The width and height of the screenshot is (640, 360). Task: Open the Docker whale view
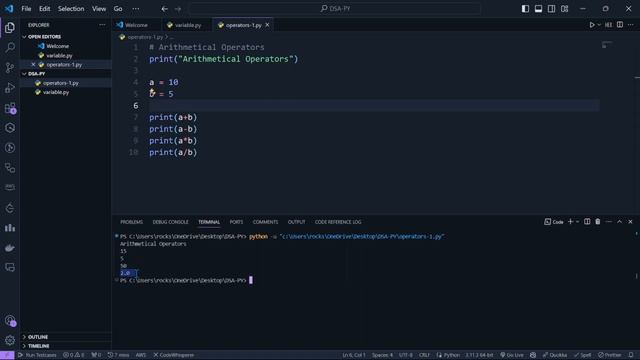coord(10,248)
